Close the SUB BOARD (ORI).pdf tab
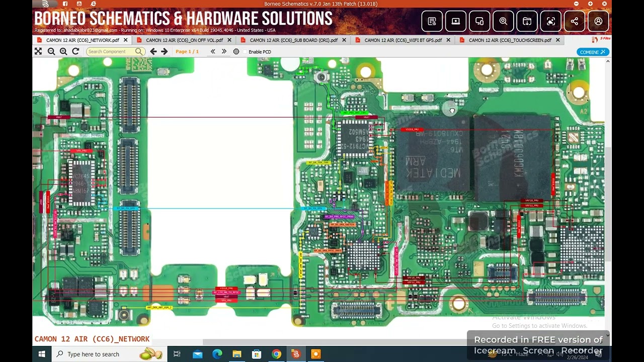The image size is (644, 362). [x=344, y=40]
